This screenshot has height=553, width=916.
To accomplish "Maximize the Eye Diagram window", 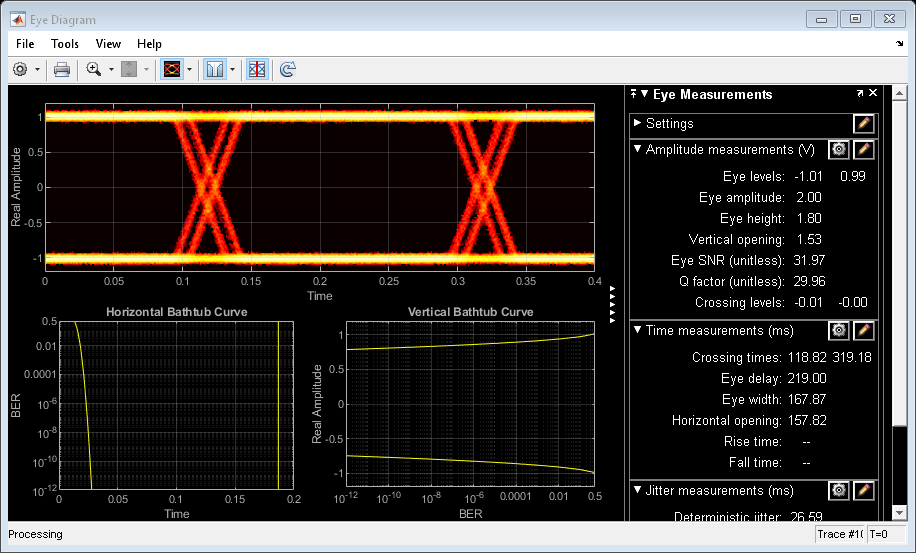I will click(x=855, y=19).
